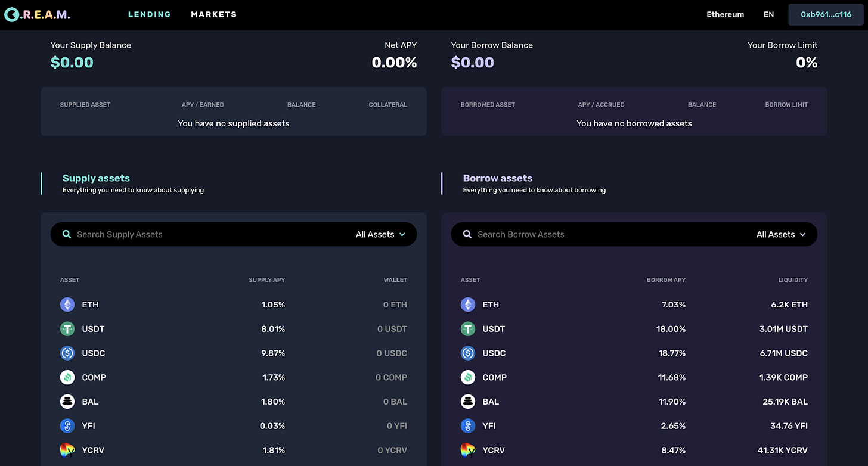Switch to the MARKETS tab
The height and width of the screenshot is (466, 868).
click(214, 14)
